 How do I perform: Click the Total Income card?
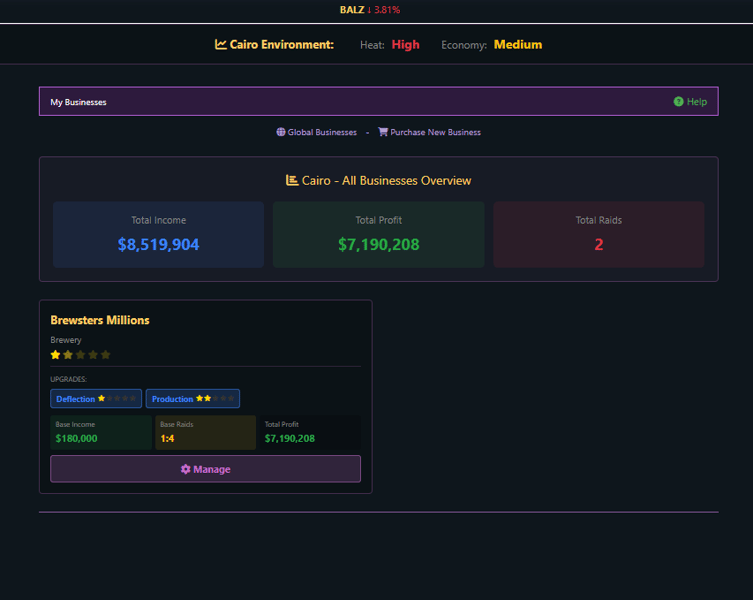click(158, 234)
